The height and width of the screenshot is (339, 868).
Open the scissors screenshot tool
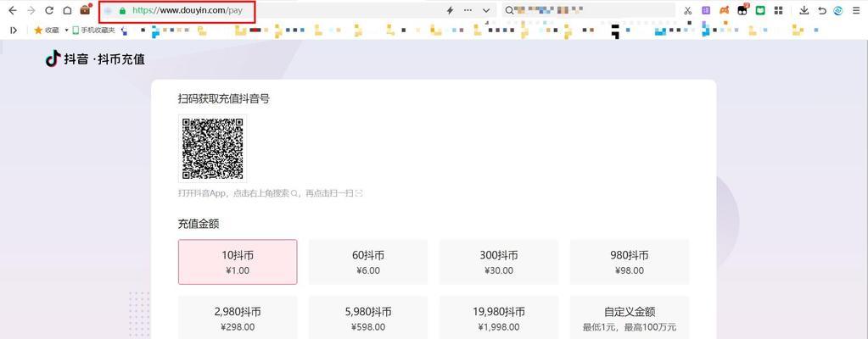point(688,10)
